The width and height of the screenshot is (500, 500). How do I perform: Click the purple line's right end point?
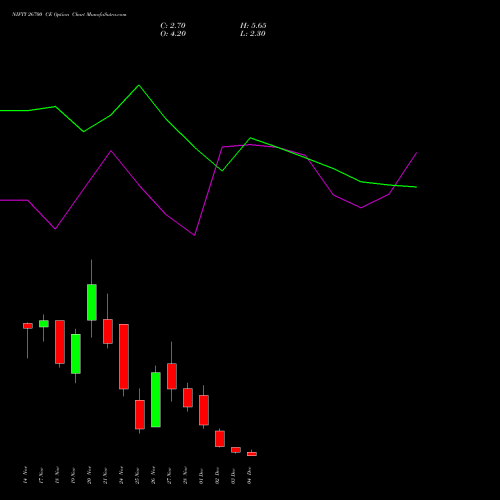(x=417, y=153)
